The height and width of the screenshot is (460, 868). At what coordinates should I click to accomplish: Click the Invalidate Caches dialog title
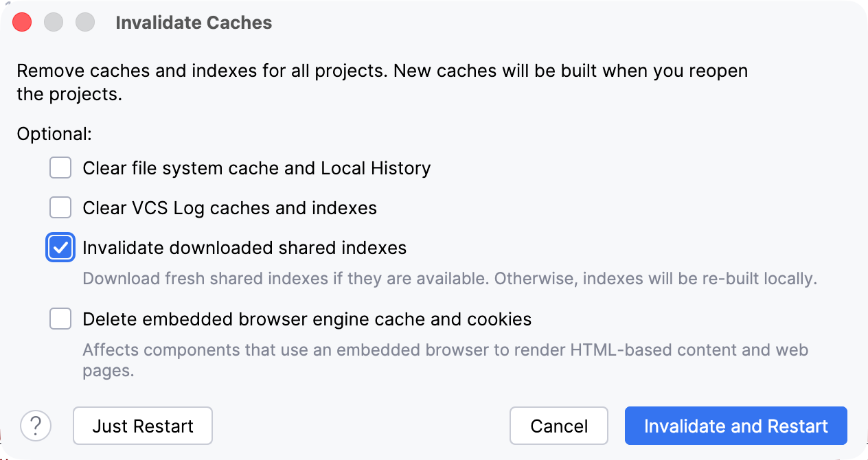coord(194,22)
